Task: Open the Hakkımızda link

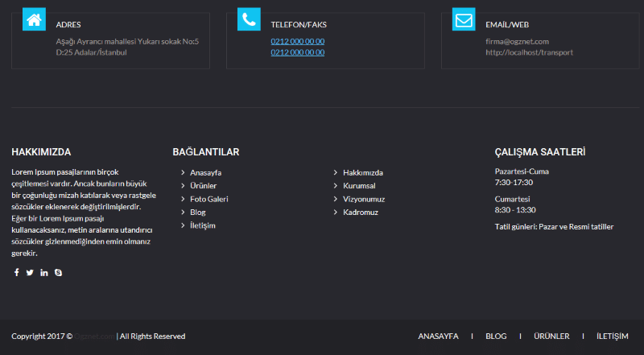Action: click(362, 173)
